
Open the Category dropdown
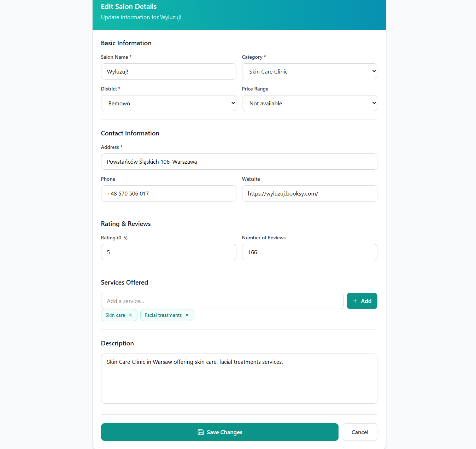pos(310,71)
